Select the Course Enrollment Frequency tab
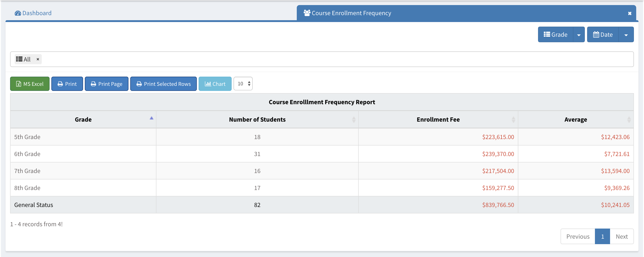Viewport: 644px width, 257px height. tap(351, 13)
